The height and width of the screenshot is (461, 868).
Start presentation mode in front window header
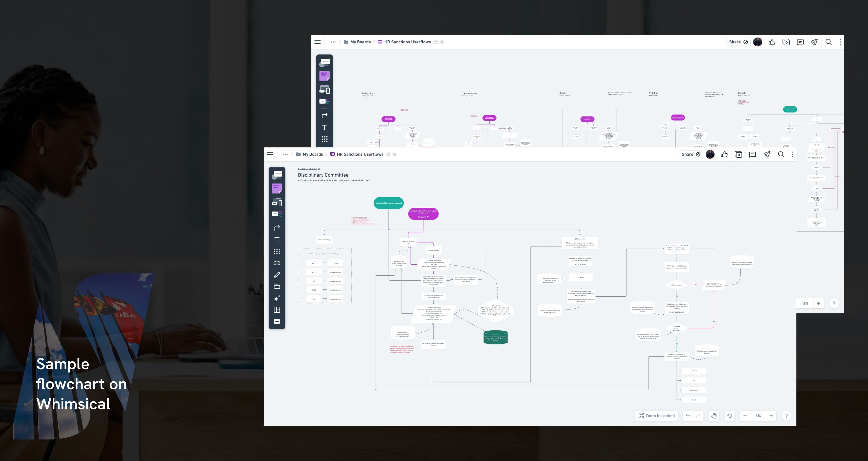coord(738,154)
